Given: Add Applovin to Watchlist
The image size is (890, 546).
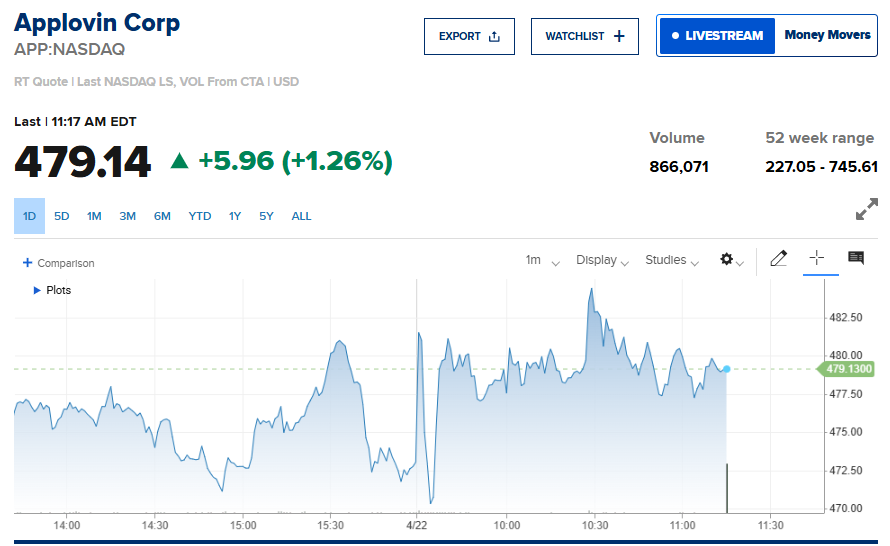Looking at the screenshot, I should pyautogui.click(x=584, y=36).
